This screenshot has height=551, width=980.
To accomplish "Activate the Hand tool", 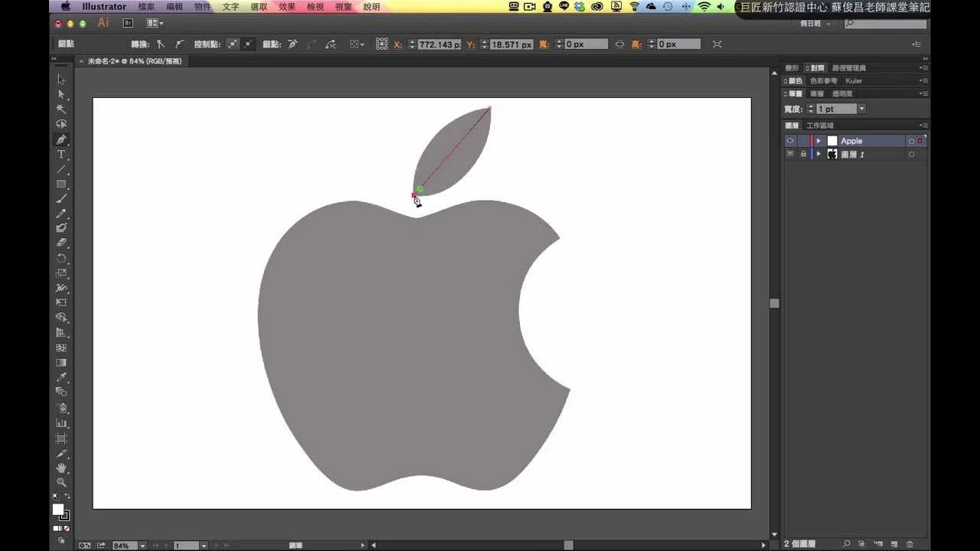I will coord(61,468).
